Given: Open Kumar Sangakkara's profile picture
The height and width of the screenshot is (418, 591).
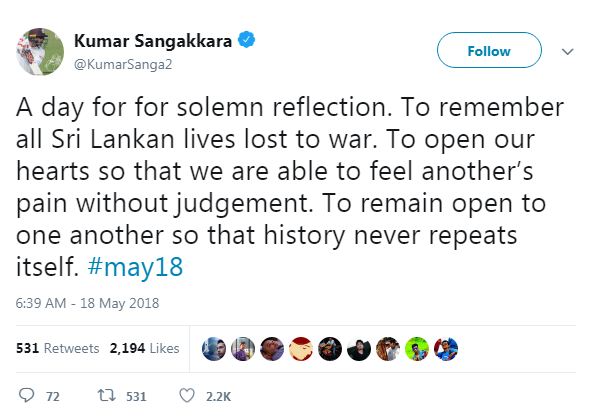Looking at the screenshot, I should [x=40, y=52].
